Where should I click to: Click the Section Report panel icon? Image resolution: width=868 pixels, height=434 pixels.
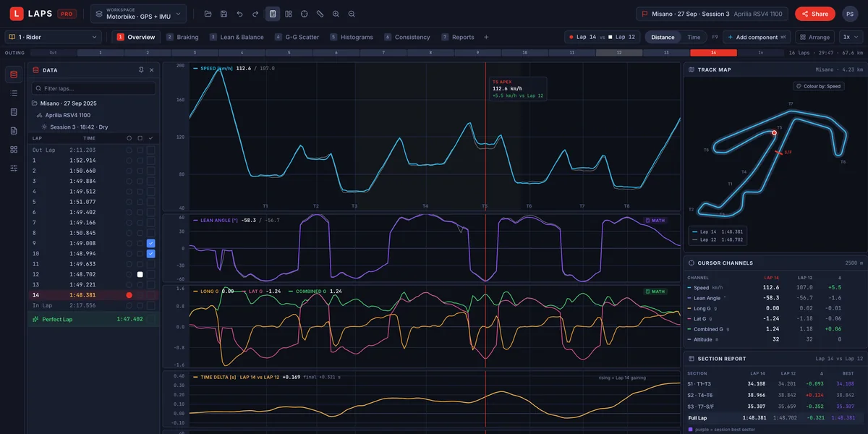pos(692,359)
